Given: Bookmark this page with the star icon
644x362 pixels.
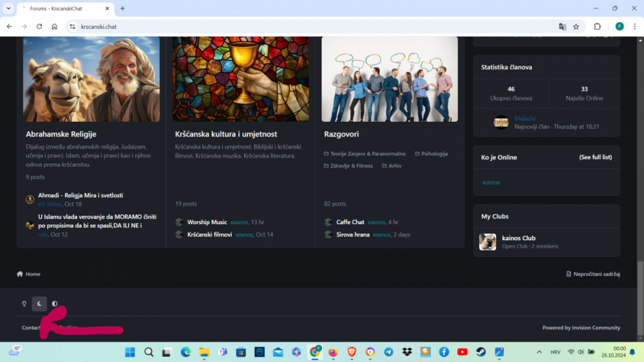Looking at the screenshot, I should 576,26.
